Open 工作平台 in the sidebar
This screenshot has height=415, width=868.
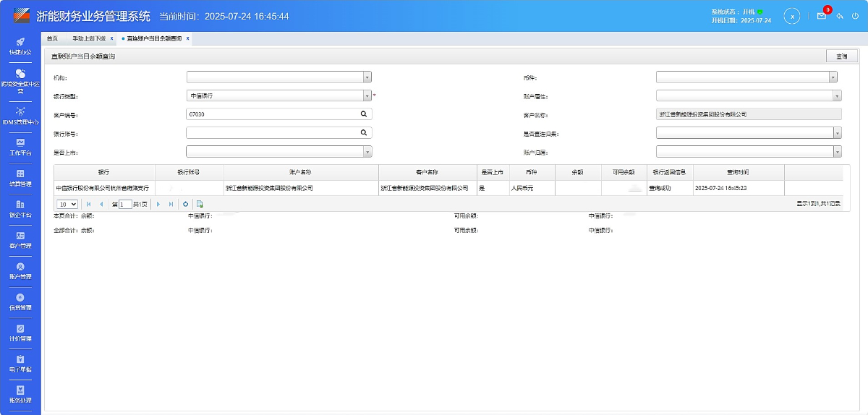20,147
